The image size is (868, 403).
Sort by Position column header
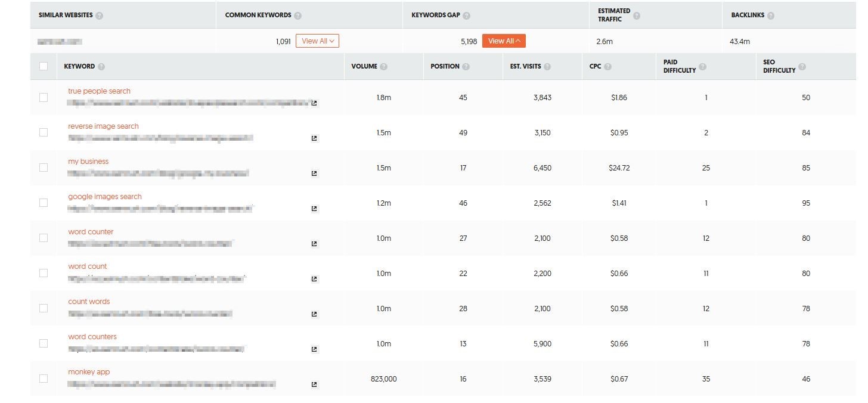click(x=445, y=66)
